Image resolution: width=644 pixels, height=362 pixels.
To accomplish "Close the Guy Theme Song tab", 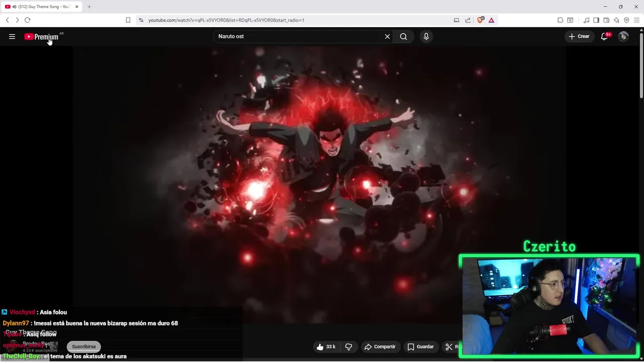I will (77, 7).
